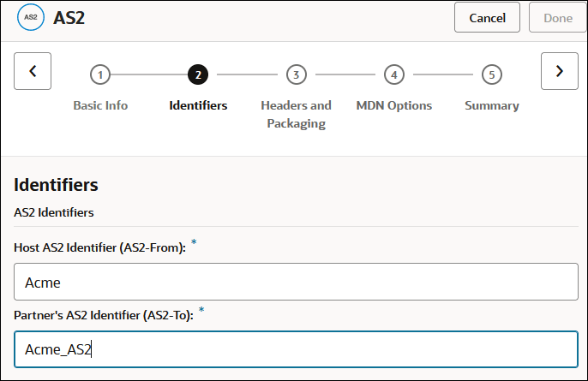Jump to the step 3 numbered circle
The image size is (588, 381).
[x=296, y=74]
